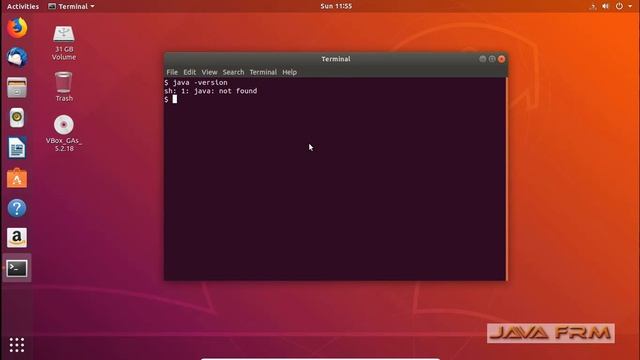Close the Terminal window
Image resolution: width=640 pixels, height=360 pixels.
[x=502, y=59]
